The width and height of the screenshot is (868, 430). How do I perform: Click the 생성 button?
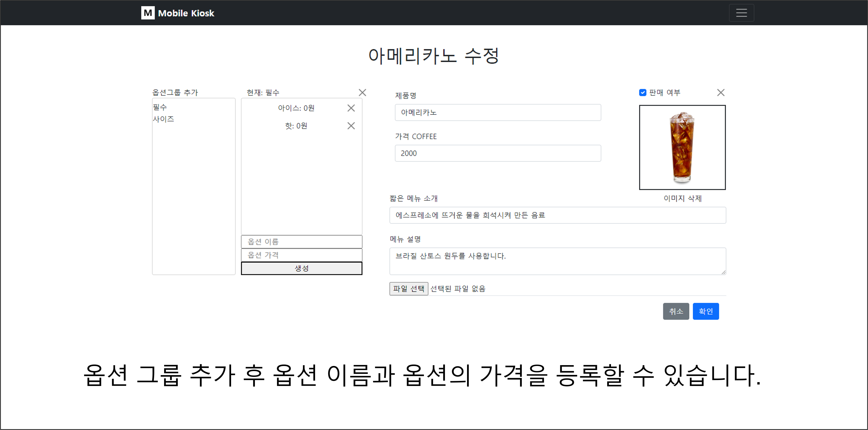click(x=302, y=268)
